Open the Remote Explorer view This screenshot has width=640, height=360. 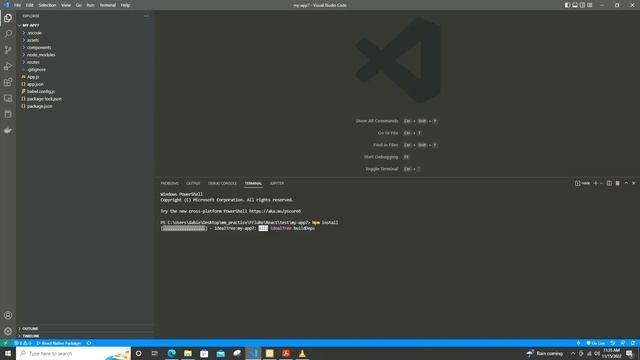[x=8, y=98]
